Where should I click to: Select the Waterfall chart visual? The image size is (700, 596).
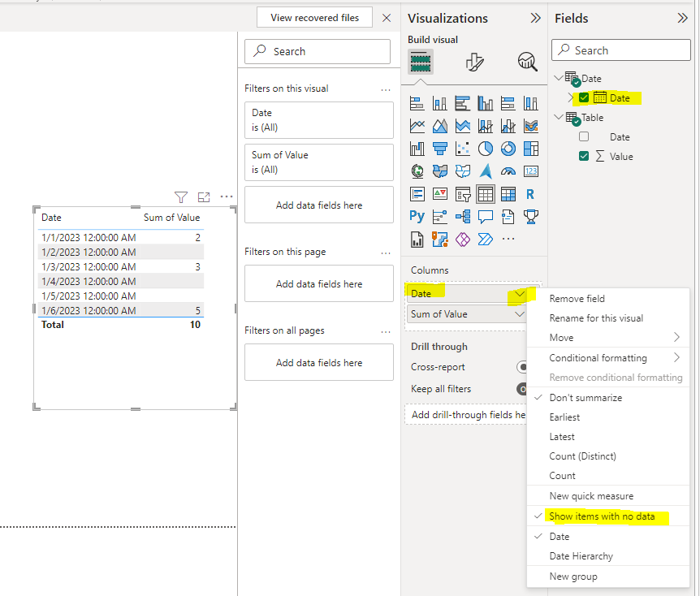[417, 149]
